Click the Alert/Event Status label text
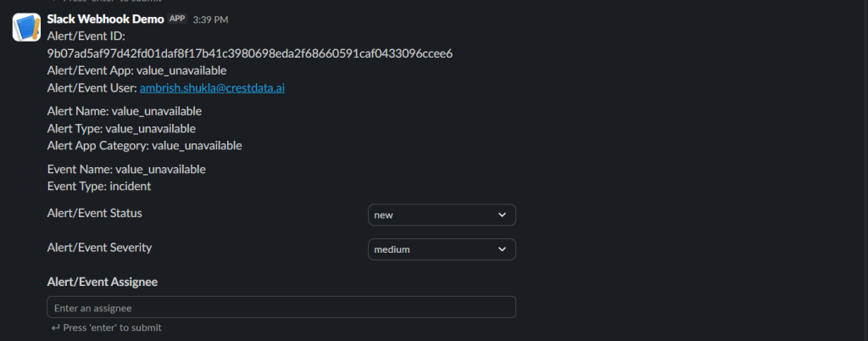Viewport: 868px width, 341px height. click(95, 213)
